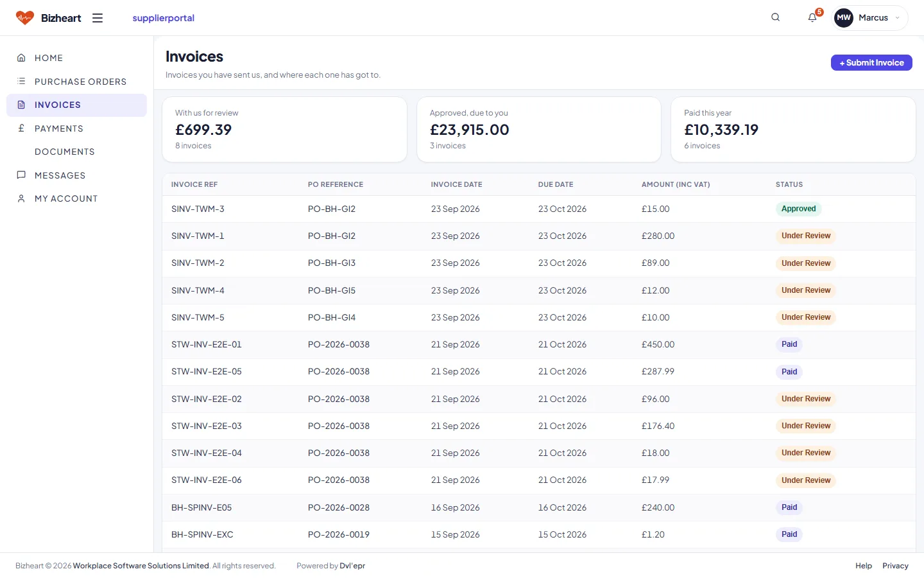Open Purchase Orders in the sidebar

tap(76, 82)
